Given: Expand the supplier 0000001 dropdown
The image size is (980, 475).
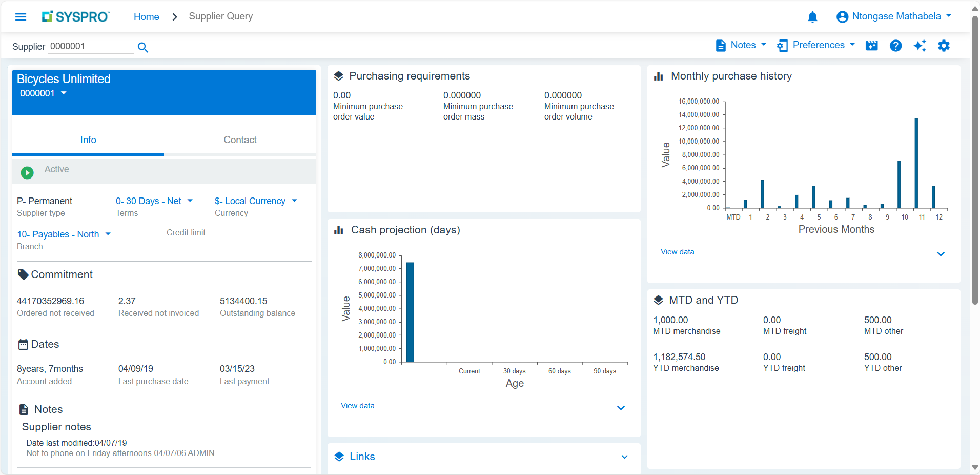Looking at the screenshot, I should click(64, 93).
